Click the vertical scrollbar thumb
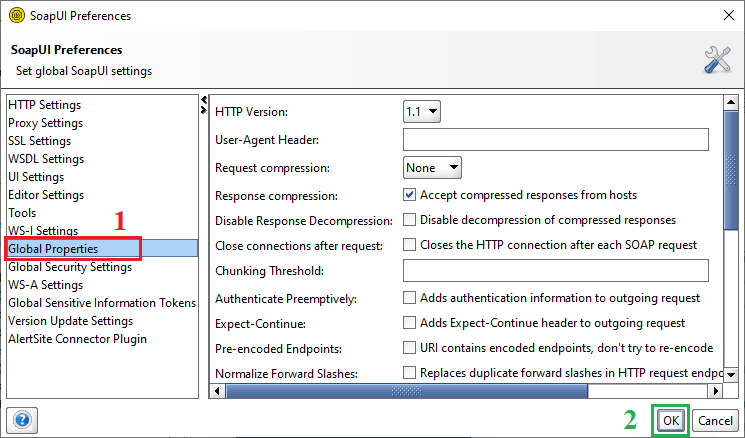Screen dimensions: 745x438 (x=731, y=170)
